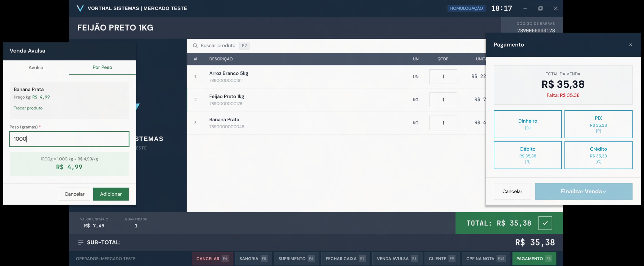The height and width of the screenshot is (266, 644).
Task: Choose Dinheiro payment method
Action: point(528,124)
